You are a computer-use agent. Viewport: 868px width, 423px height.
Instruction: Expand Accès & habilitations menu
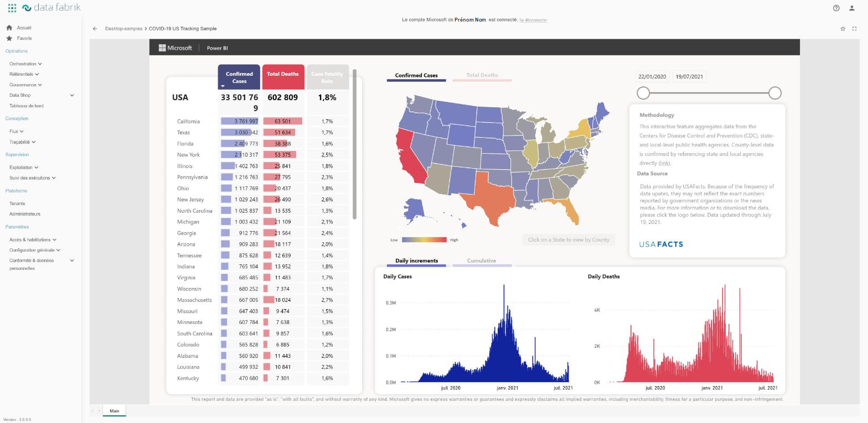click(x=33, y=239)
